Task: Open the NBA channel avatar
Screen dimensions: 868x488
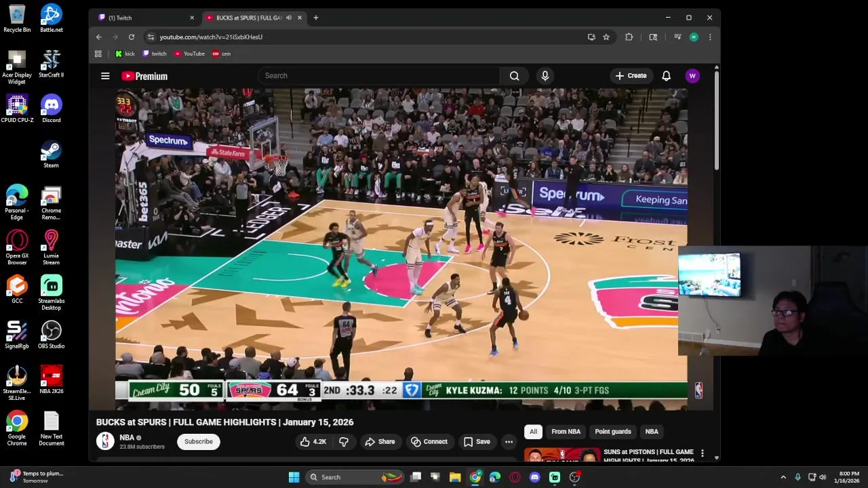Action: [105, 441]
